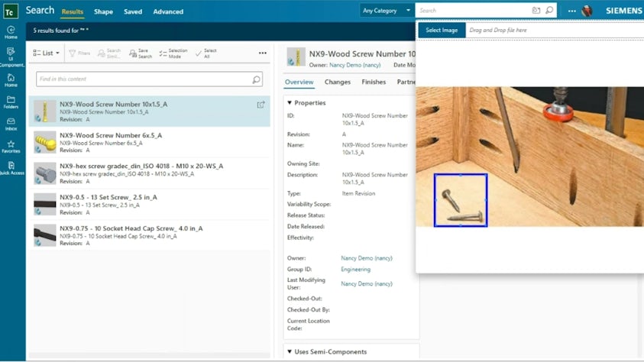644x362 pixels.
Task: Open the Inbox from the sidebar
Action: [11, 124]
